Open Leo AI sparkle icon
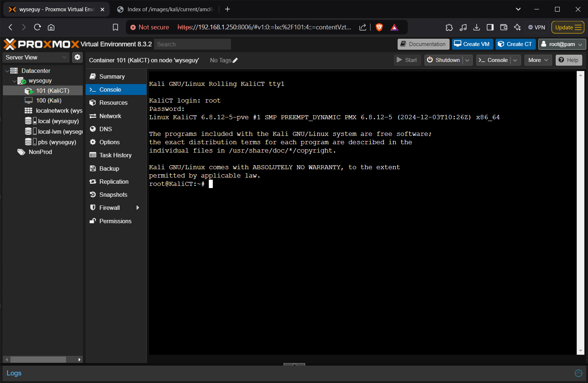The height and width of the screenshot is (383, 588). click(x=517, y=27)
